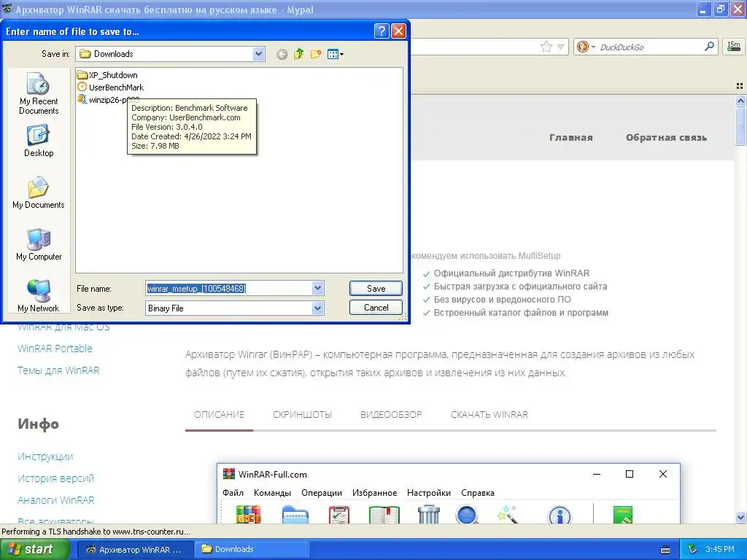Viewport: 747px width, 560px height.
Task: Click the back arrow in save dialog
Action: pos(282,54)
